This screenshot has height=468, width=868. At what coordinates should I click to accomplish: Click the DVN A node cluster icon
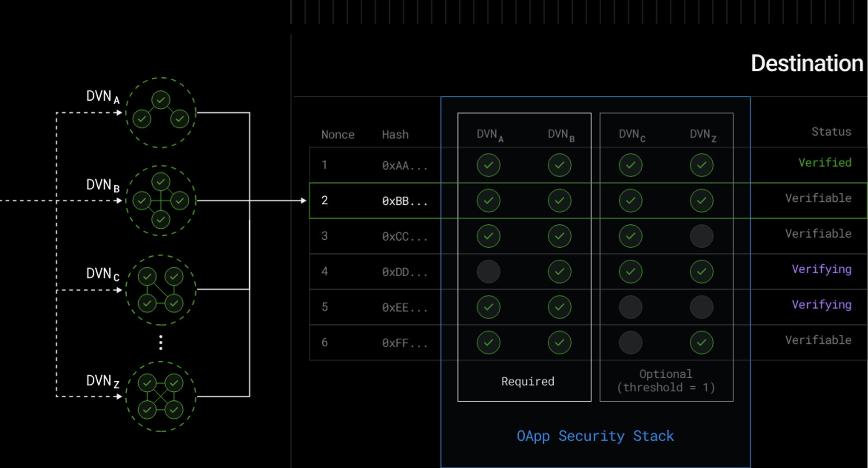coord(161,113)
